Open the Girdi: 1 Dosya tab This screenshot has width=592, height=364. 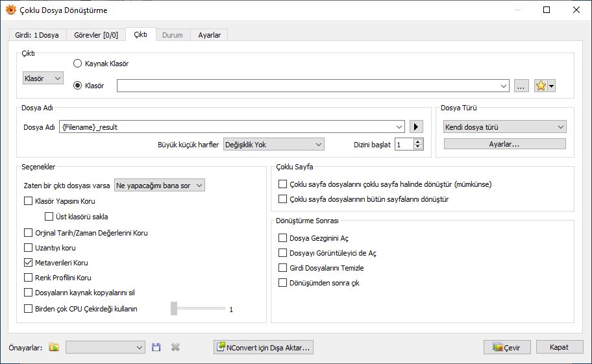click(37, 35)
